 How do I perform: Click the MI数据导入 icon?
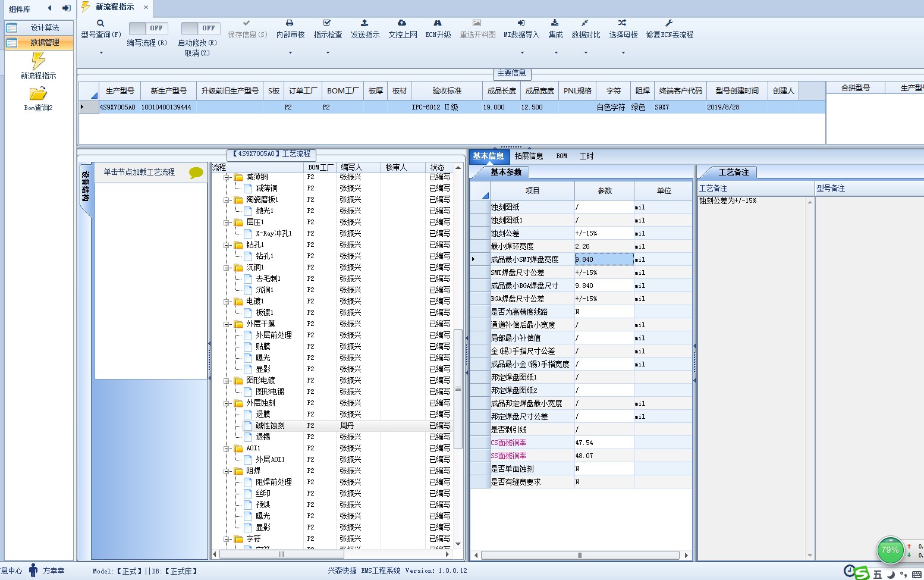(x=521, y=23)
